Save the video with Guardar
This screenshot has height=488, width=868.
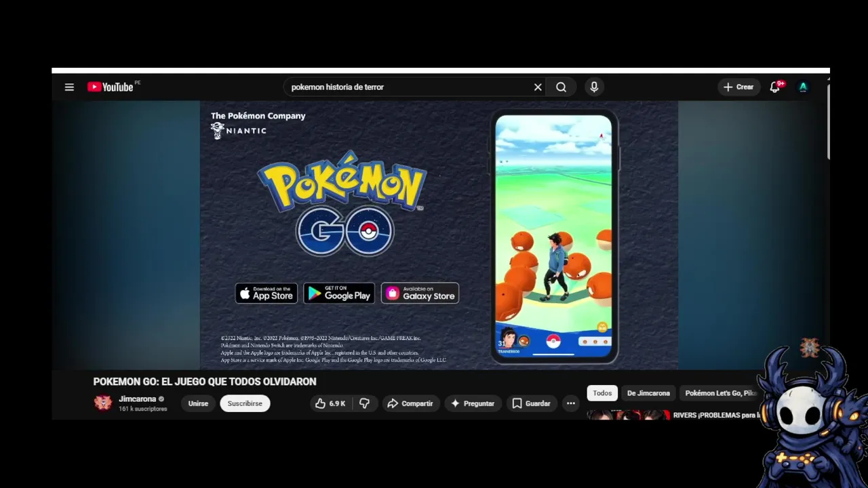532,403
